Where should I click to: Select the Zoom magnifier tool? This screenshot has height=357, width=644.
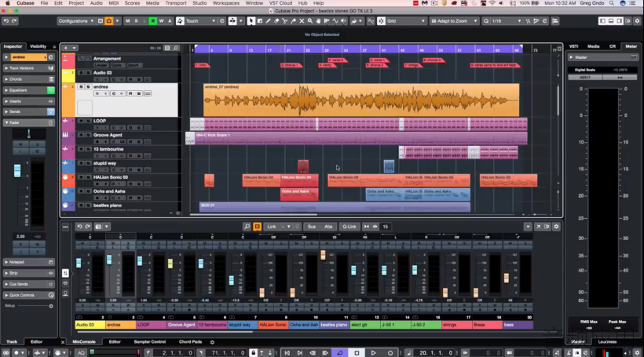(310, 21)
